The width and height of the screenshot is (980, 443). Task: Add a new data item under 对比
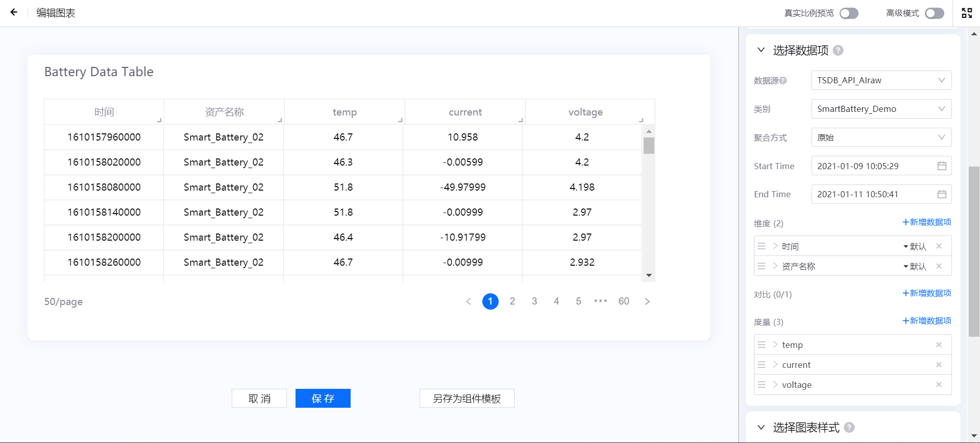point(927,293)
